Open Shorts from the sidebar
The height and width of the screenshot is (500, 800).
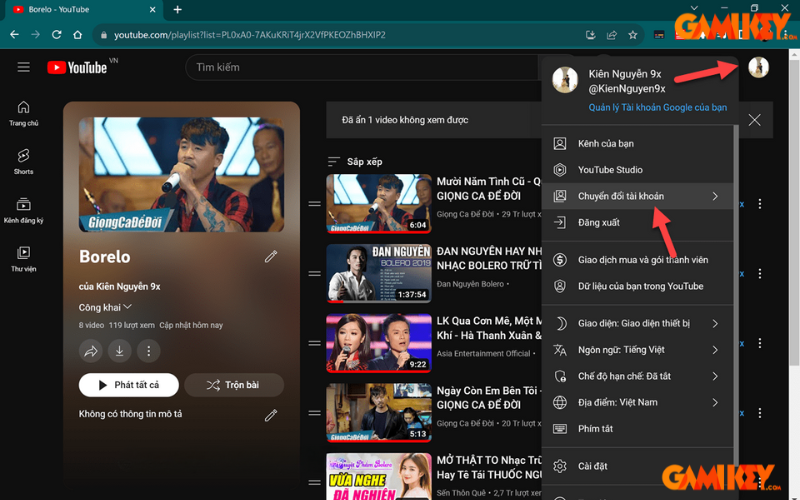point(23,162)
